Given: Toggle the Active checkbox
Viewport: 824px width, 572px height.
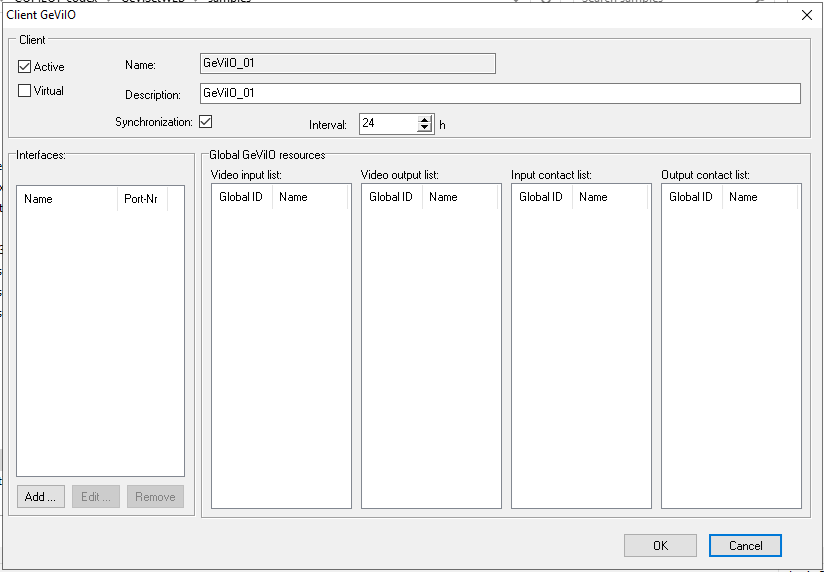Looking at the screenshot, I should 25,67.
